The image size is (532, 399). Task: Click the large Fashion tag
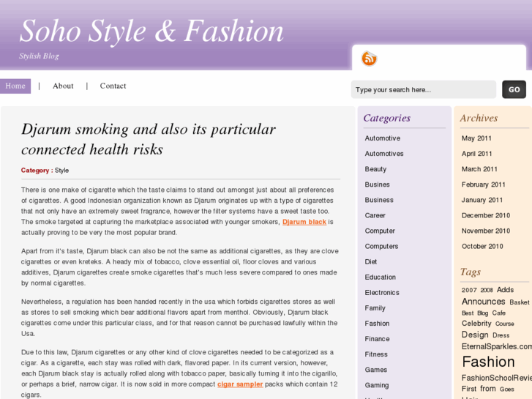click(x=488, y=362)
